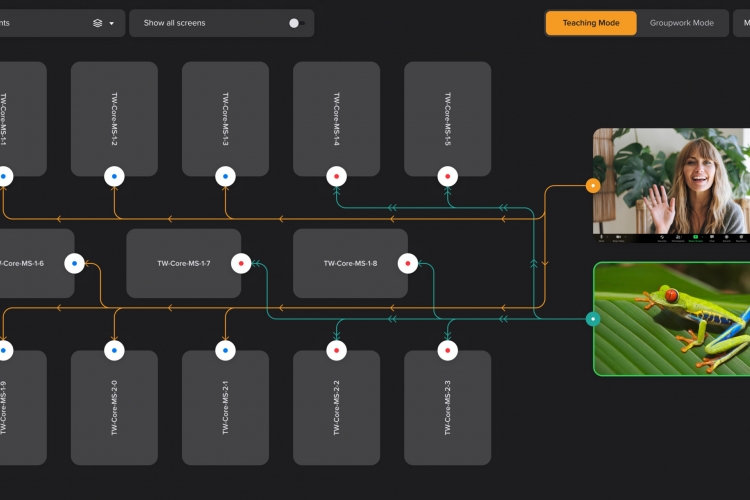Click red connector dot on TW-Core-MS-1-7

pos(241,264)
